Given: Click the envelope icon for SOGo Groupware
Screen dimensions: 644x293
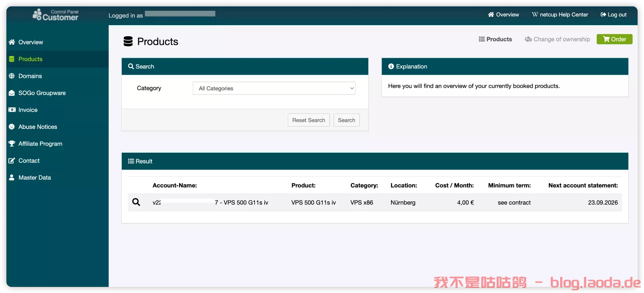Looking at the screenshot, I should pyautogui.click(x=12, y=93).
